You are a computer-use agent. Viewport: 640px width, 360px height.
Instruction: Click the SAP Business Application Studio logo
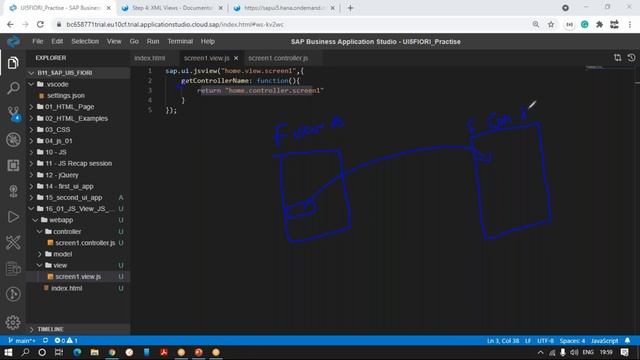coord(13,41)
